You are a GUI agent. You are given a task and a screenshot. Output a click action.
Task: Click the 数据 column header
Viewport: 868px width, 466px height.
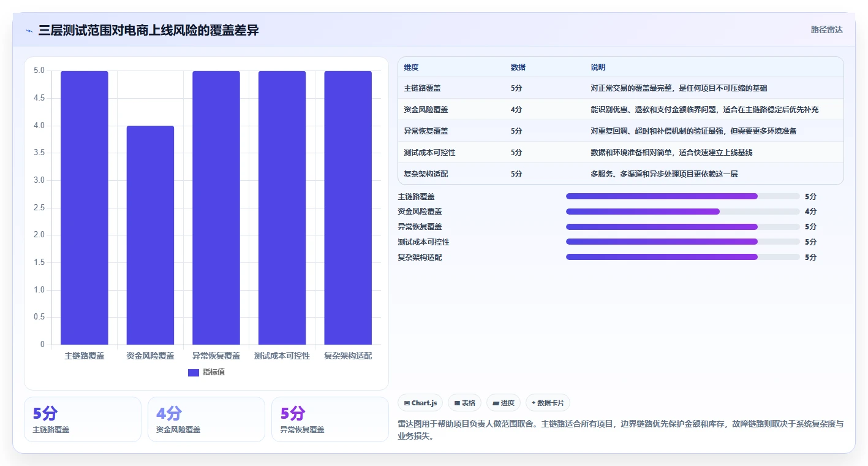coord(518,67)
